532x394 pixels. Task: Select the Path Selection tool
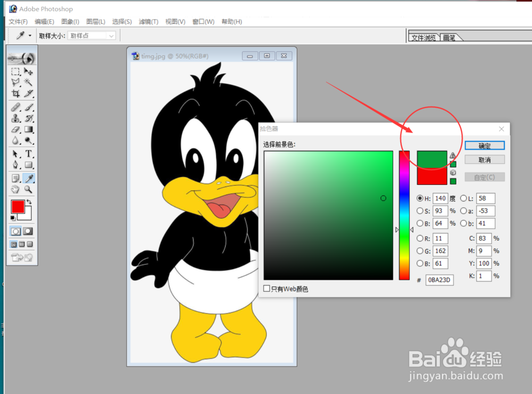pyautogui.click(x=15, y=154)
